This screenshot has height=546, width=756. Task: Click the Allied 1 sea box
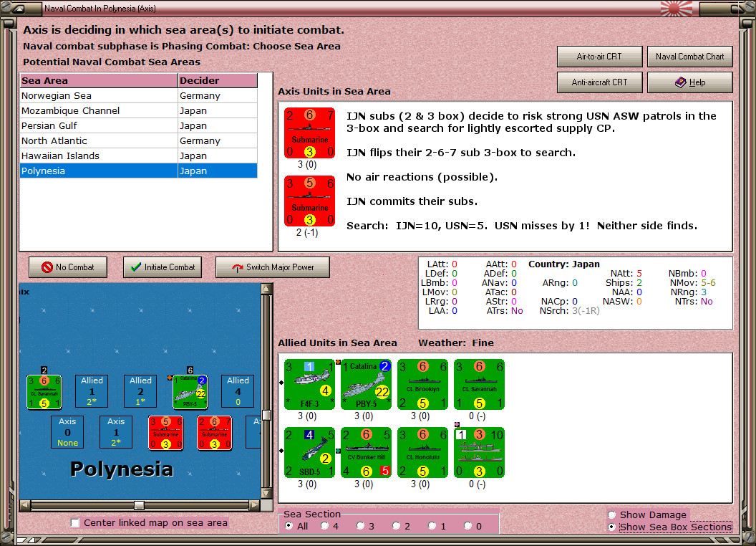92,391
